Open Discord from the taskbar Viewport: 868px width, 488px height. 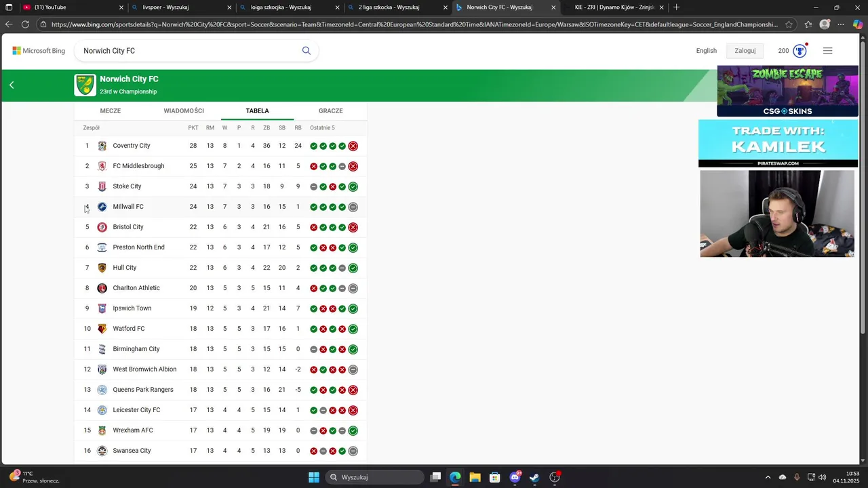click(515, 477)
